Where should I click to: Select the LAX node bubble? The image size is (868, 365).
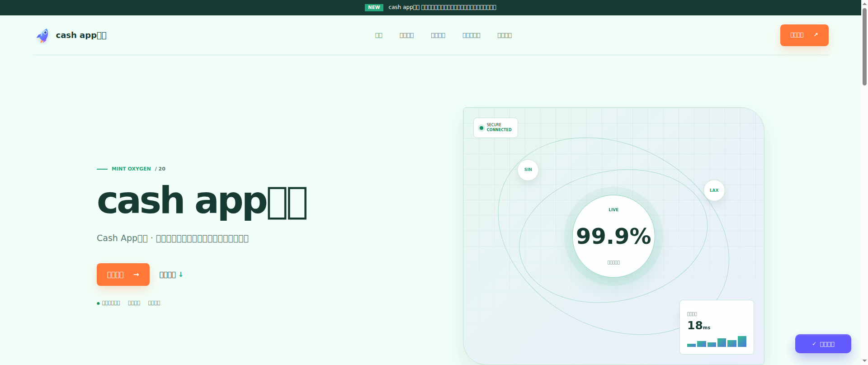click(714, 190)
